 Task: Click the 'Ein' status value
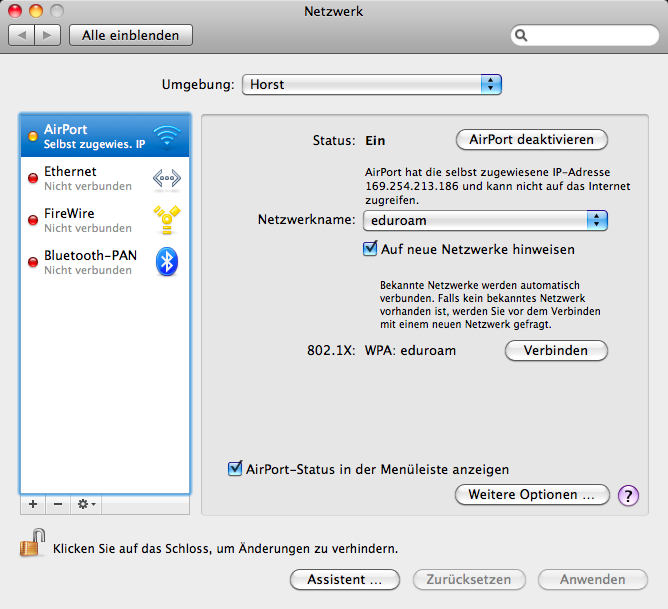click(375, 141)
